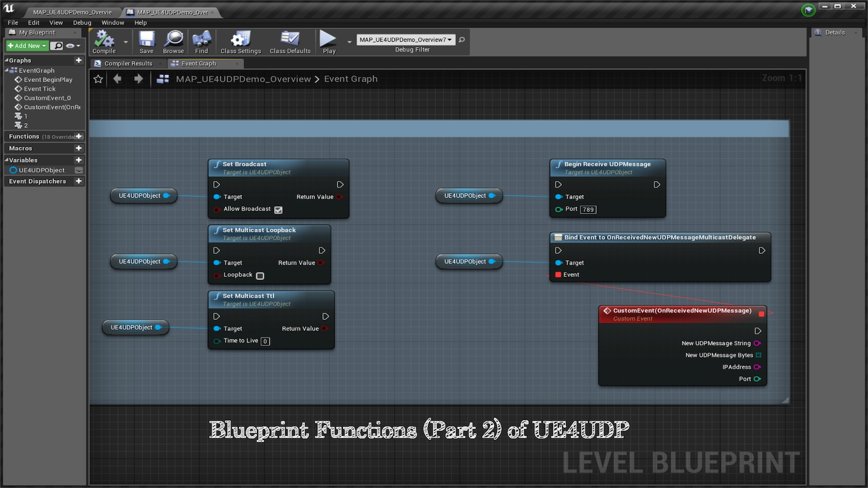Browse to the asset in Content Browser
Image resolution: width=868 pixels, height=488 pixels.
coord(173,41)
